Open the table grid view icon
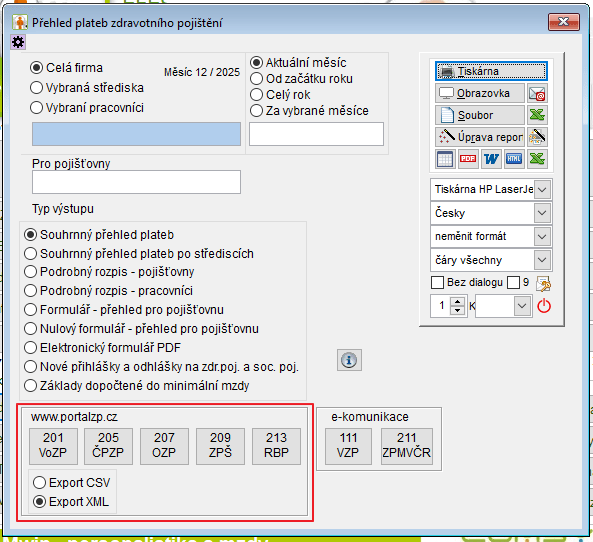 coord(445,159)
